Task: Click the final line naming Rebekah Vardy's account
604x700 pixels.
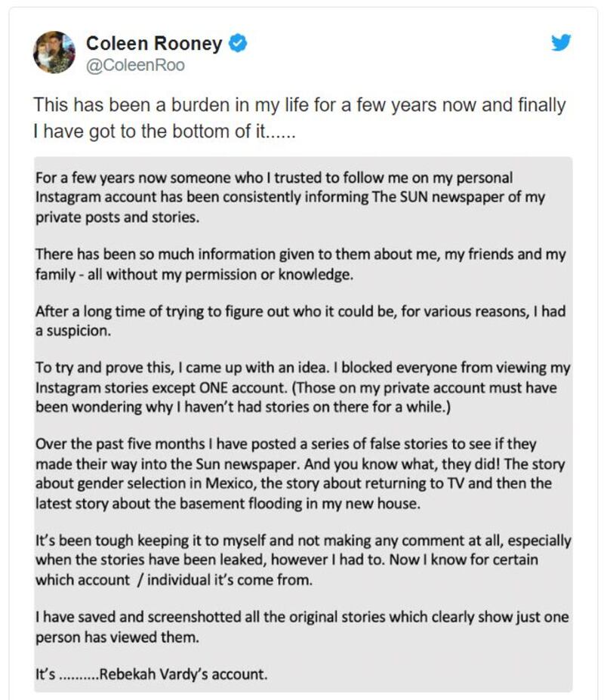Action: (x=152, y=674)
